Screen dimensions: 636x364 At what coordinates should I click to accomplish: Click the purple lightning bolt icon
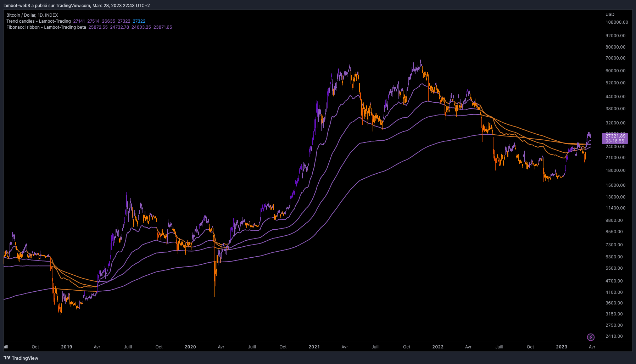pos(591,337)
